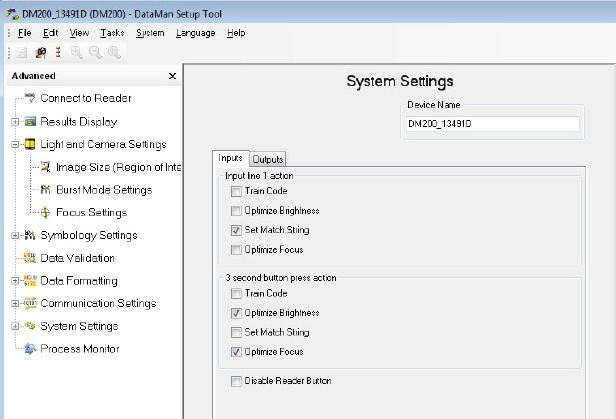The width and height of the screenshot is (616, 419).
Task: Uncheck Optimize Focus for button press action
Action: coord(236,352)
